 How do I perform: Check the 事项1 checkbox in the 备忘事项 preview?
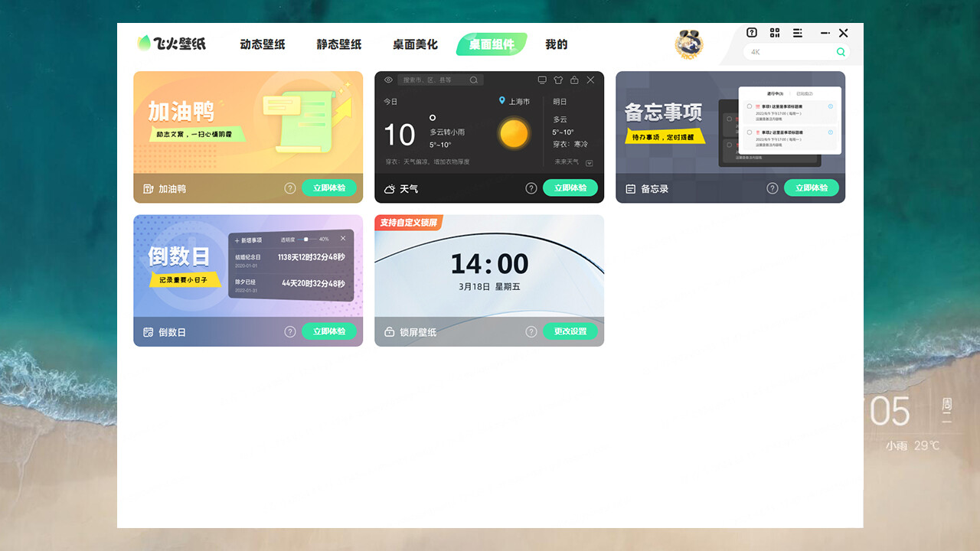coord(750,106)
